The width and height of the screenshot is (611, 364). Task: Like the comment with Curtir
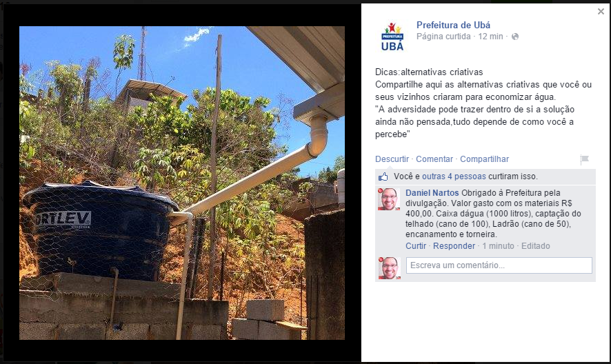click(x=416, y=246)
